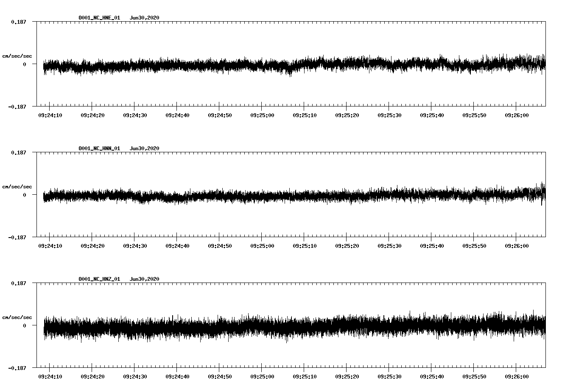The image size is (576, 392).
Task: Click time label 09:25:20 under HNZ plot
Action: pos(347,376)
